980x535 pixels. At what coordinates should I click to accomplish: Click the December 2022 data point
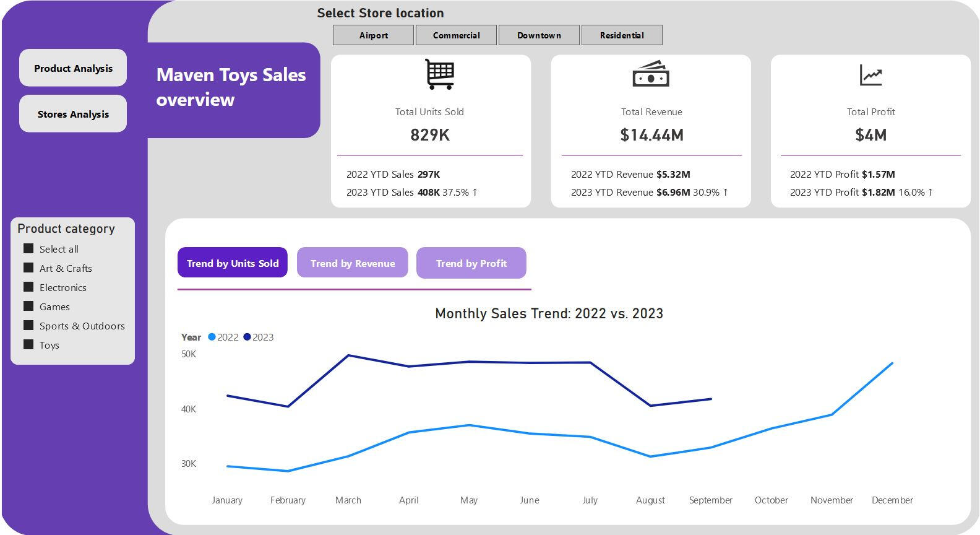coord(892,363)
